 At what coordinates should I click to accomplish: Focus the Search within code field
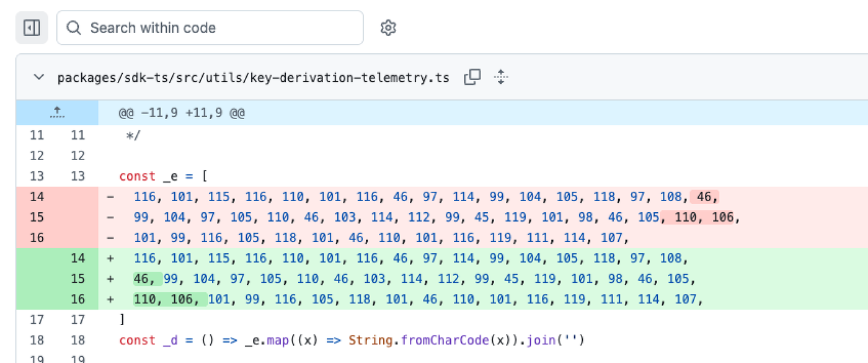pos(210,28)
